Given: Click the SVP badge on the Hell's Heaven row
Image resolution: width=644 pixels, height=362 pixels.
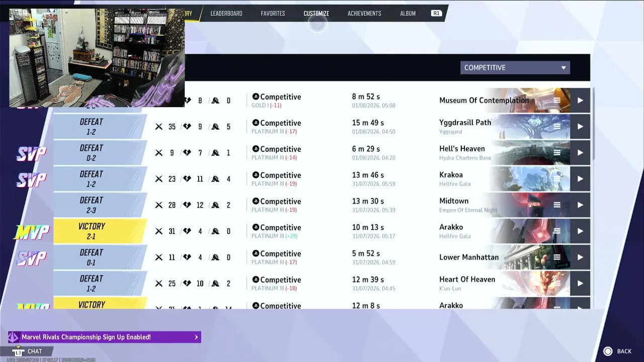Looking at the screenshot, I should click(x=32, y=153).
